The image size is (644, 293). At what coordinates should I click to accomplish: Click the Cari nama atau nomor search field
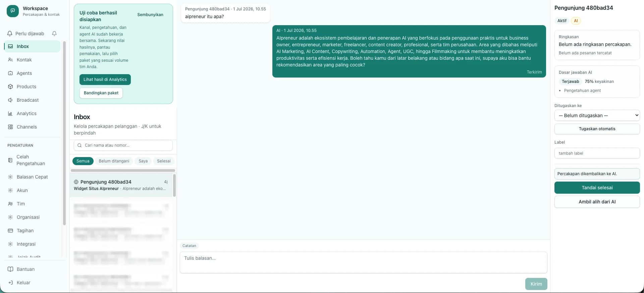click(123, 145)
